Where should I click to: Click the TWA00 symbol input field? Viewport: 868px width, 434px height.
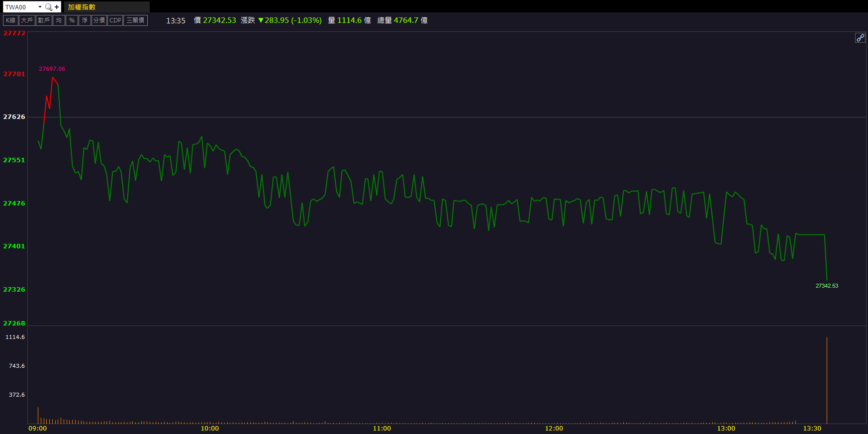pyautogui.click(x=20, y=7)
